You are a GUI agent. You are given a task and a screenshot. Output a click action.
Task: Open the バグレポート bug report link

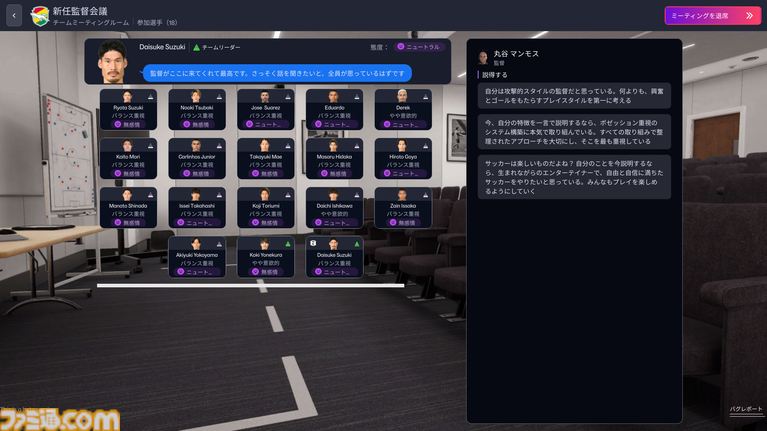[746, 409]
